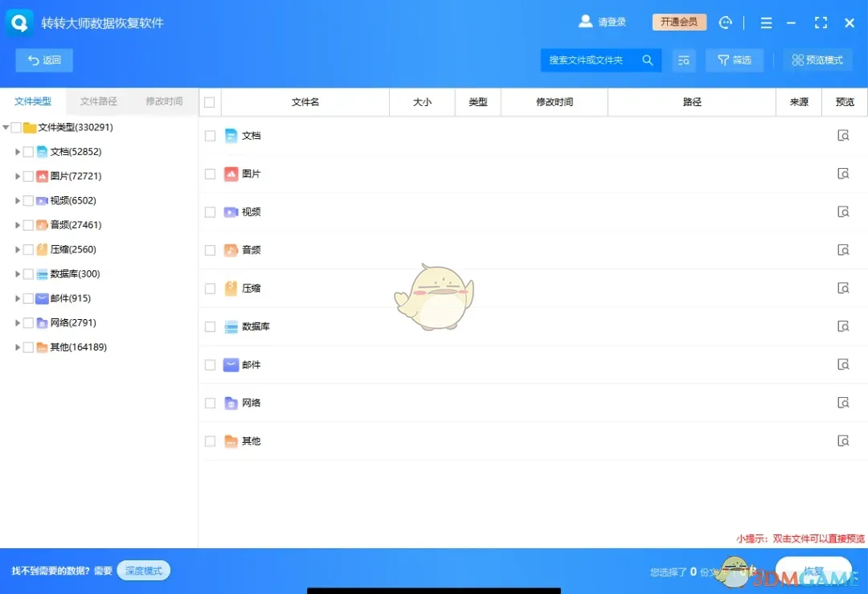Click the 开通会员 membership button
The width and height of the screenshot is (868, 594).
pos(678,22)
